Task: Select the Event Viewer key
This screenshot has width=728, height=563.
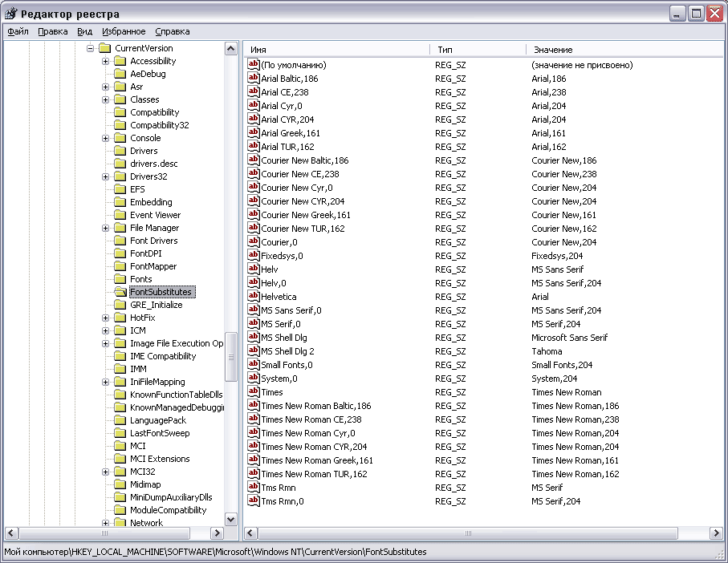Action: coord(155,215)
